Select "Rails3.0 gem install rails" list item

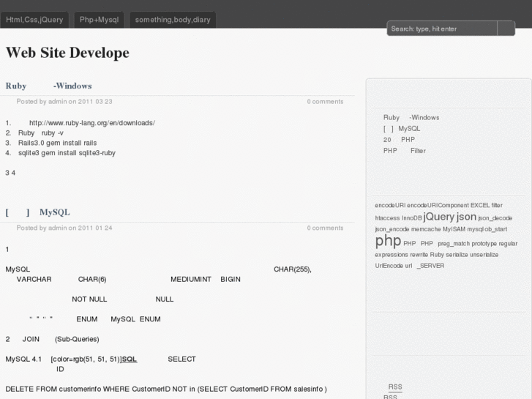coord(57,143)
